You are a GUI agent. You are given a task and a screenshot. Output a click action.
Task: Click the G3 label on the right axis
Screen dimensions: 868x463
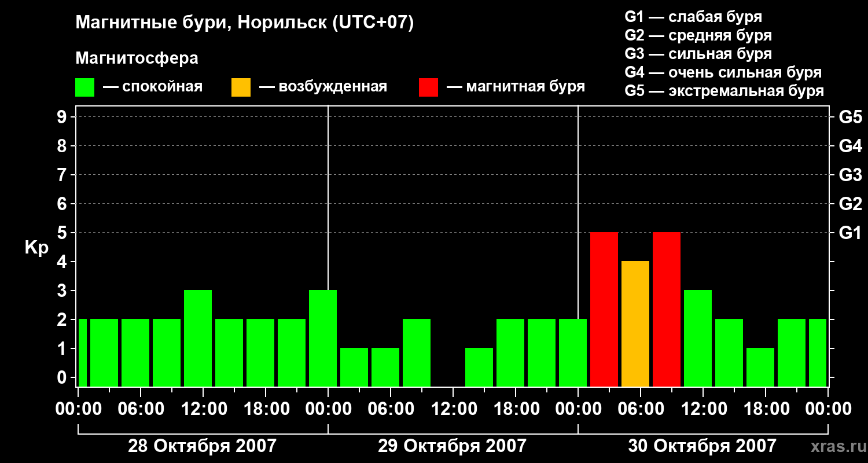850,175
